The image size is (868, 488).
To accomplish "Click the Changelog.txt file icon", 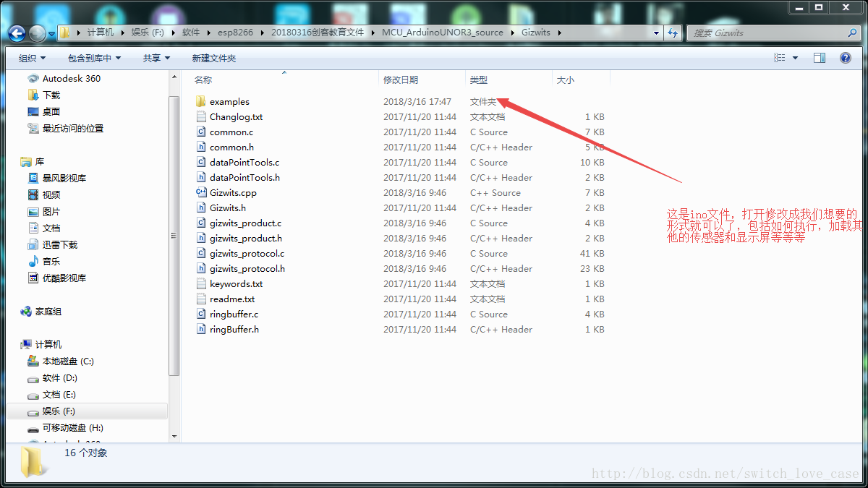I will [x=201, y=116].
